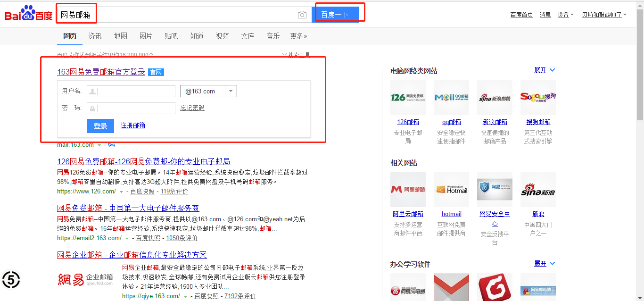
Task: Switch to the 知道 tab
Action: tap(197, 36)
